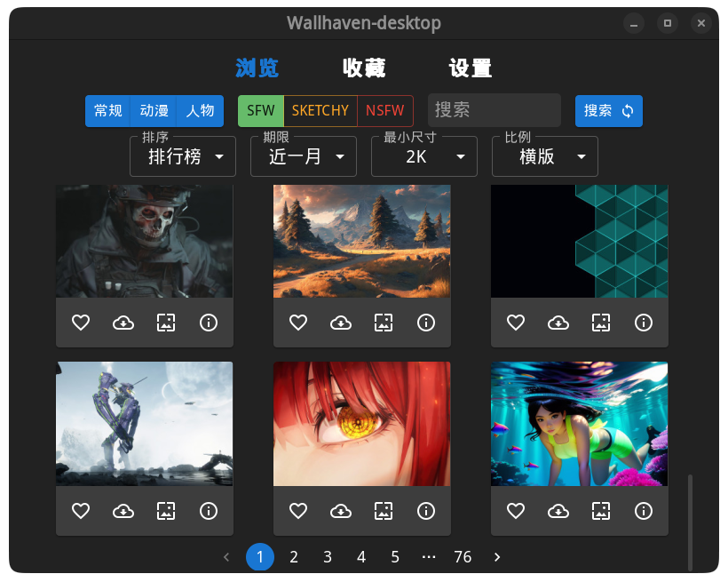728x582 pixels.
Task: Set red-haired eye image as wallpaper
Action: point(384,511)
